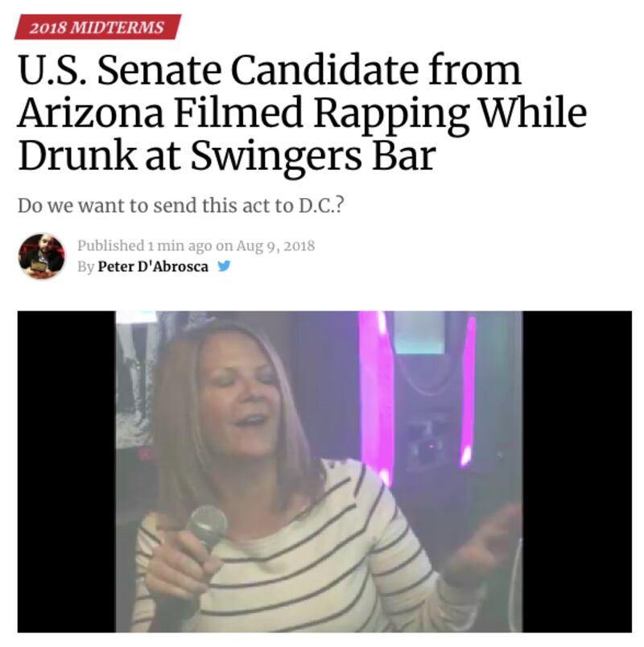The width and height of the screenshot is (644, 647).
Task: Click 'D.C.?' at end of subtitle
Action: click(320, 205)
